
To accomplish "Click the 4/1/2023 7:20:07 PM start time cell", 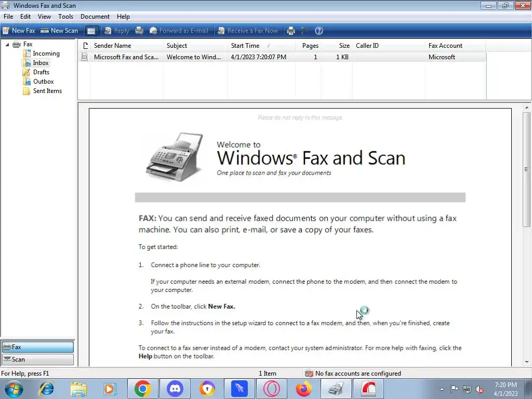I will click(259, 57).
